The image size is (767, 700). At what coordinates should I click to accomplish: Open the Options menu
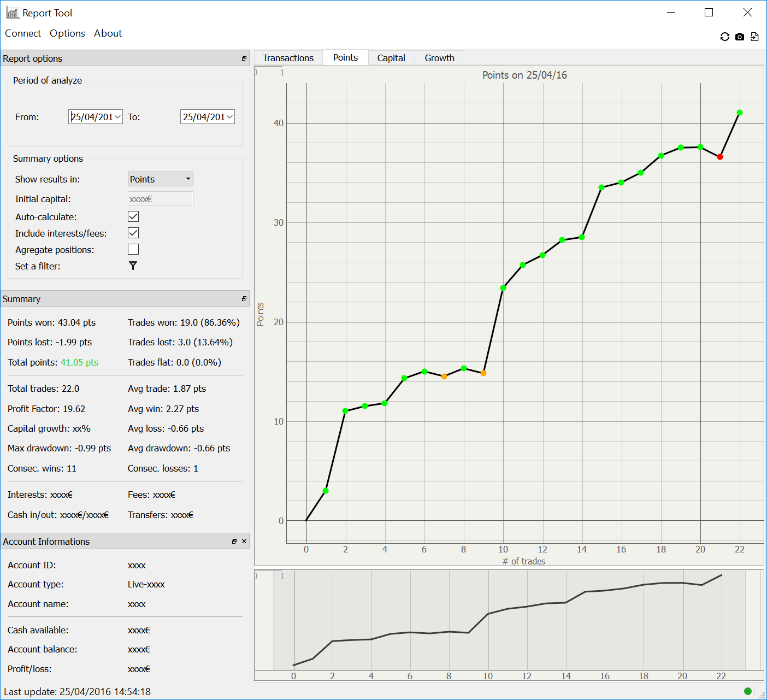pyautogui.click(x=67, y=33)
